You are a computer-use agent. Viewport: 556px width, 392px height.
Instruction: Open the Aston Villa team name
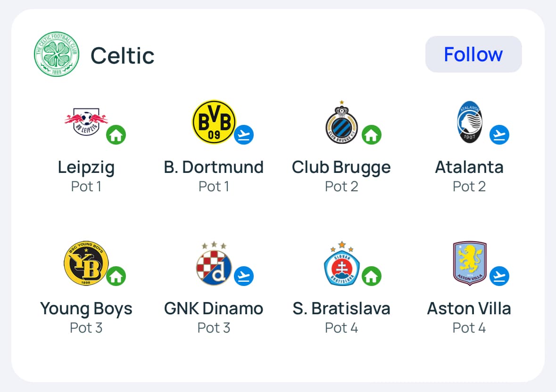[469, 309]
